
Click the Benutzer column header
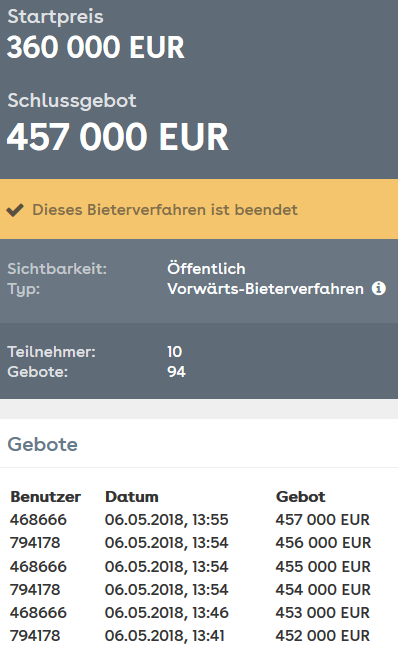point(45,497)
